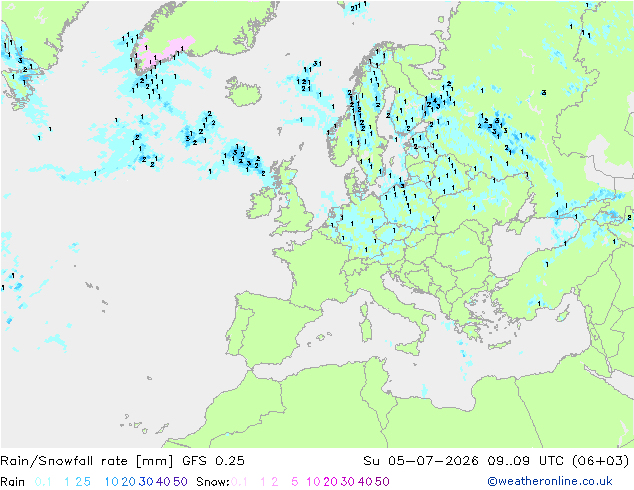Image resolution: width=634 pixels, height=490 pixels.
Task: Select the Rain legend value 50
Action: point(180,482)
